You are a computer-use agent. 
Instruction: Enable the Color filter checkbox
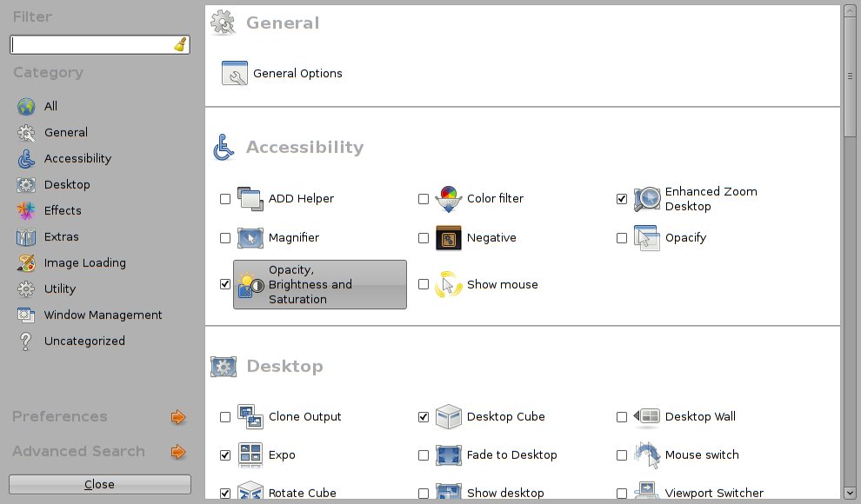(424, 198)
